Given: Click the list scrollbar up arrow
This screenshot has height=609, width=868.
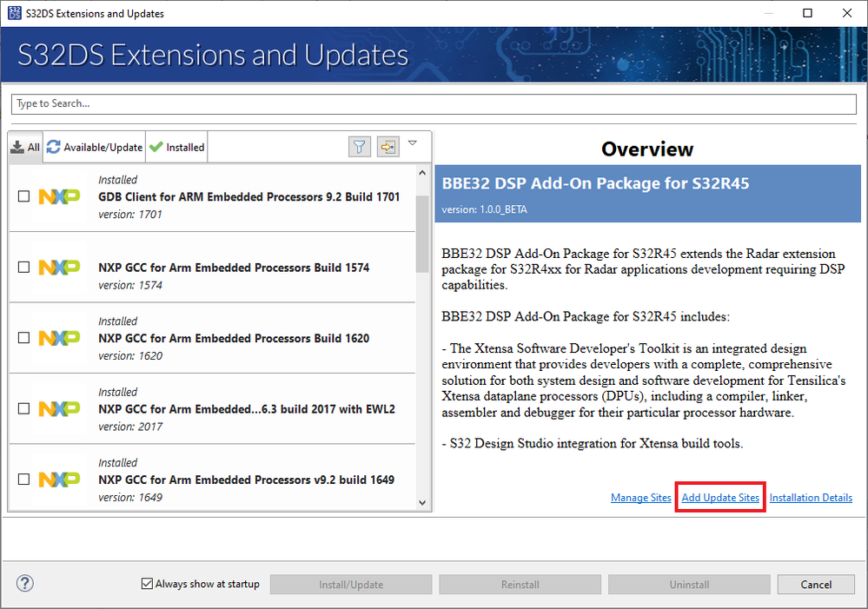Looking at the screenshot, I should click(x=422, y=173).
